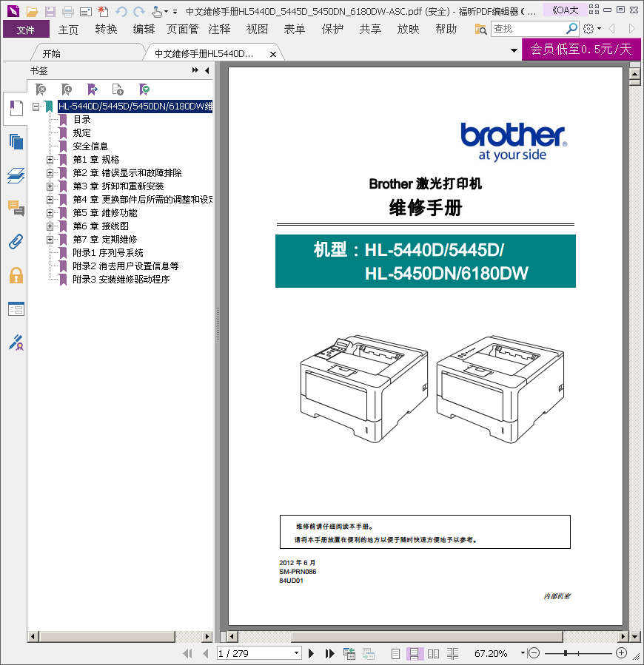Open the Digital signatures sidebar icon
The image size is (644, 665).
pos(16,342)
